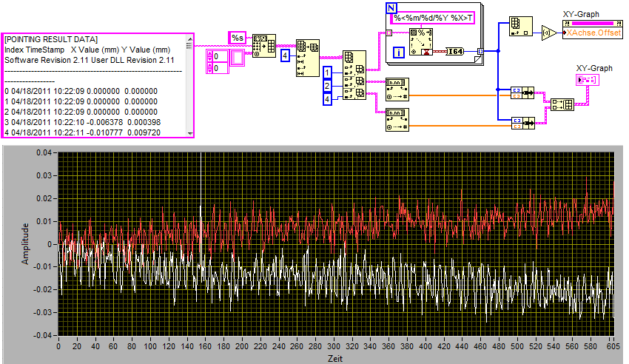Click the I64 conversion node
This screenshot has height=364, width=629.
pos(454,51)
